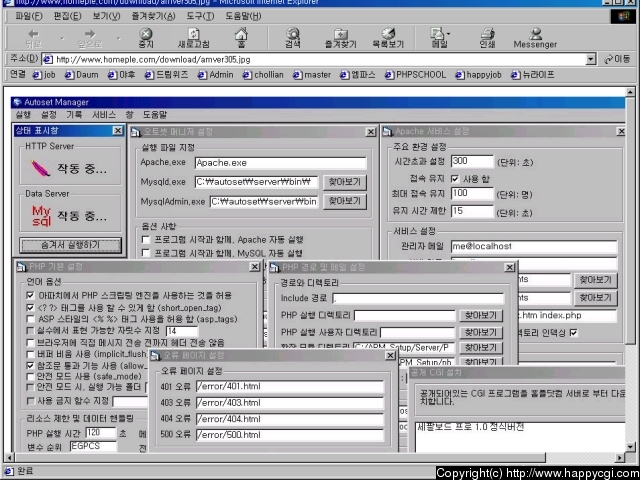The width and height of the screenshot is (640, 480).
Task: Click the 시간초과 설정 field with 300
Action: pos(472,161)
